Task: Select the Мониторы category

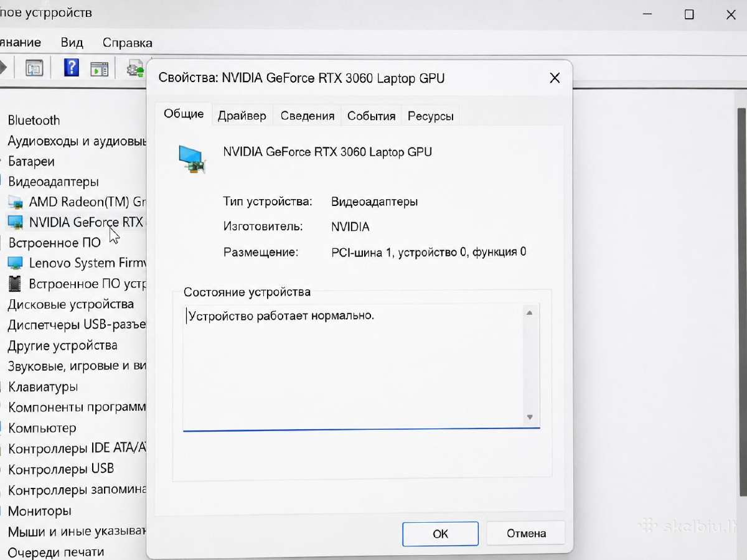Action: (40, 511)
